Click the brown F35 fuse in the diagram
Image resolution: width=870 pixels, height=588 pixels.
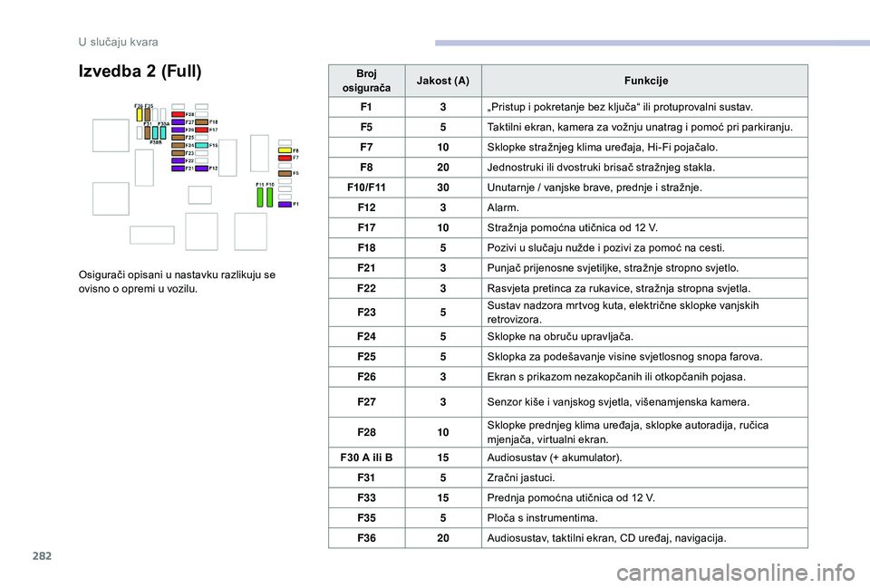(x=148, y=115)
